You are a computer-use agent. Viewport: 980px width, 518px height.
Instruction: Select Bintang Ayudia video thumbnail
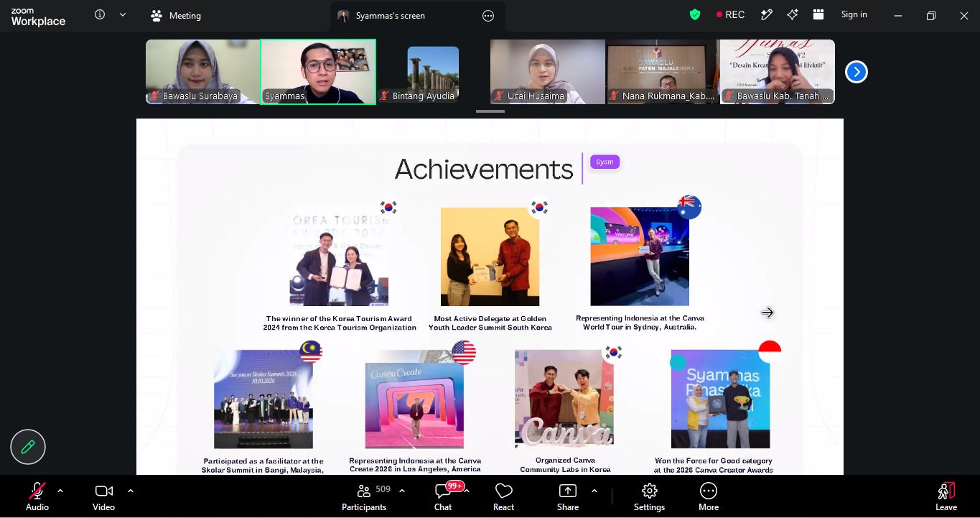(x=433, y=72)
